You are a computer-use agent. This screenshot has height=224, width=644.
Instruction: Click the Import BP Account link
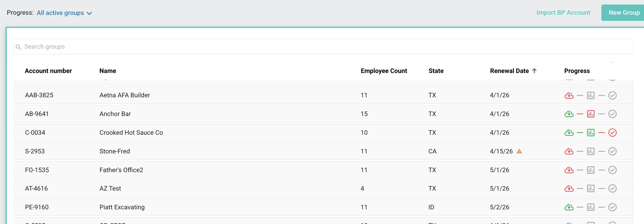tap(563, 13)
